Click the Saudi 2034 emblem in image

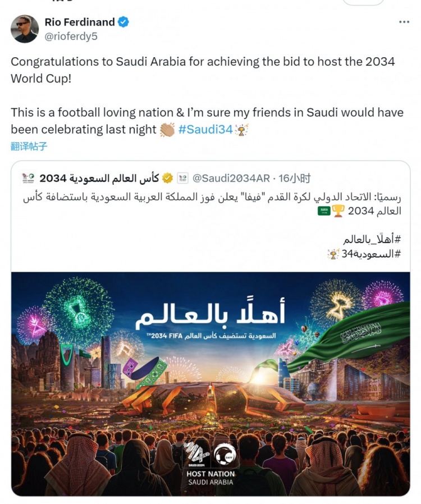[196, 452]
